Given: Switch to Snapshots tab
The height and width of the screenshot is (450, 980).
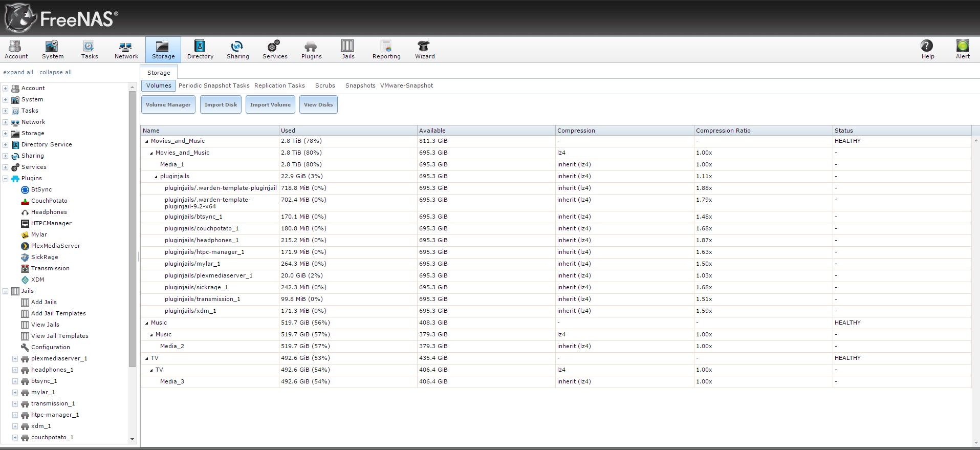Looking at the screenshot, I should point(360,85).
